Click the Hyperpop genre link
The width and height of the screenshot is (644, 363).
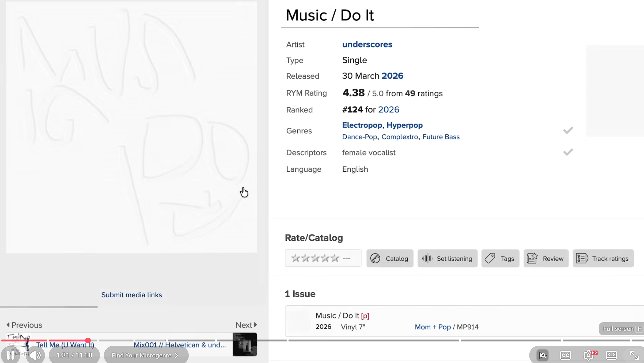coord(405,125)
